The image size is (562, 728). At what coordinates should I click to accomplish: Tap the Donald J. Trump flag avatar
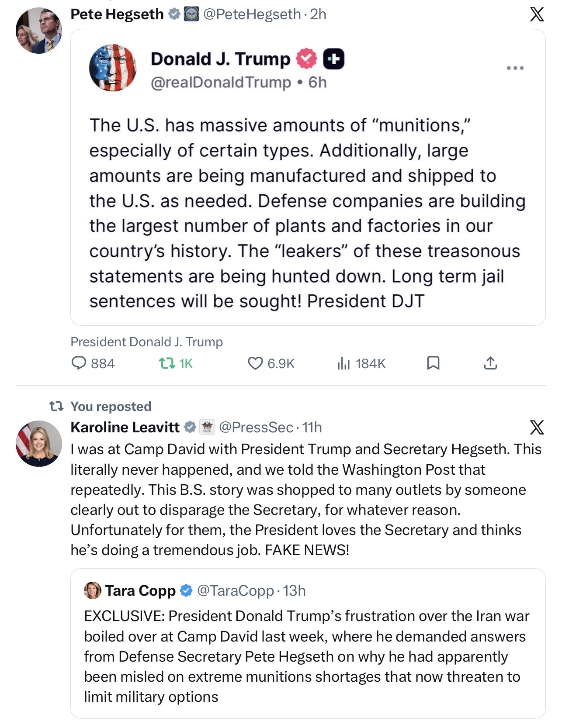point(113,68)
